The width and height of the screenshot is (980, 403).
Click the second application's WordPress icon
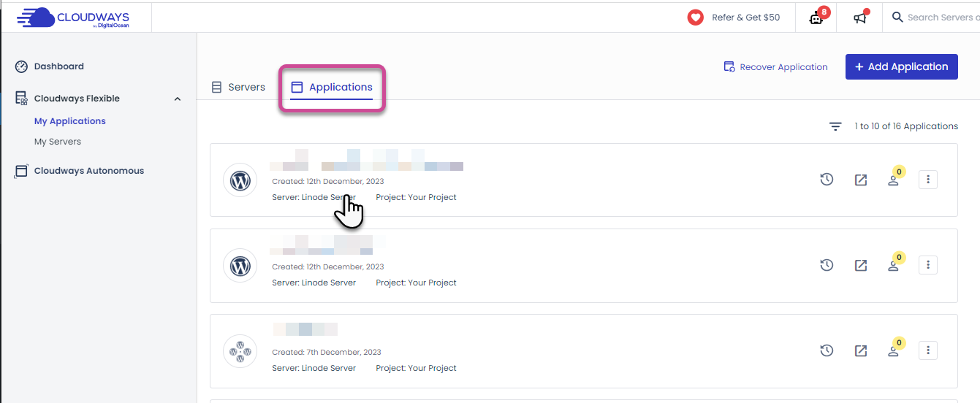[240, 266]
